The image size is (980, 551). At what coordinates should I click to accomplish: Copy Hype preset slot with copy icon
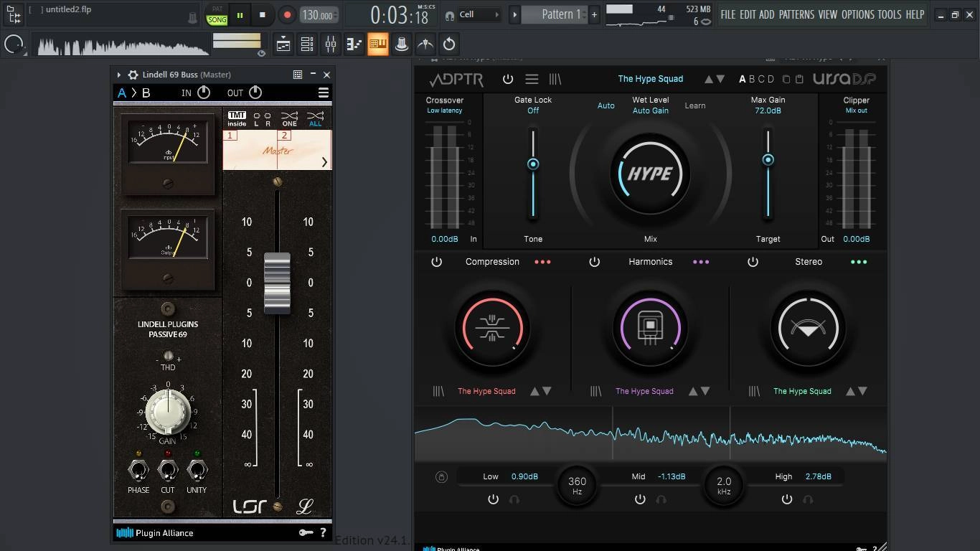pyautogui.click(x=786, y=79)
